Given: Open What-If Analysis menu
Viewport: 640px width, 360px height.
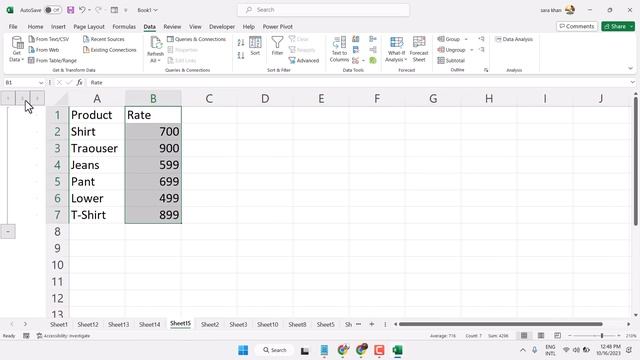Looking at the screenshot, I should (x=396, y=49).
